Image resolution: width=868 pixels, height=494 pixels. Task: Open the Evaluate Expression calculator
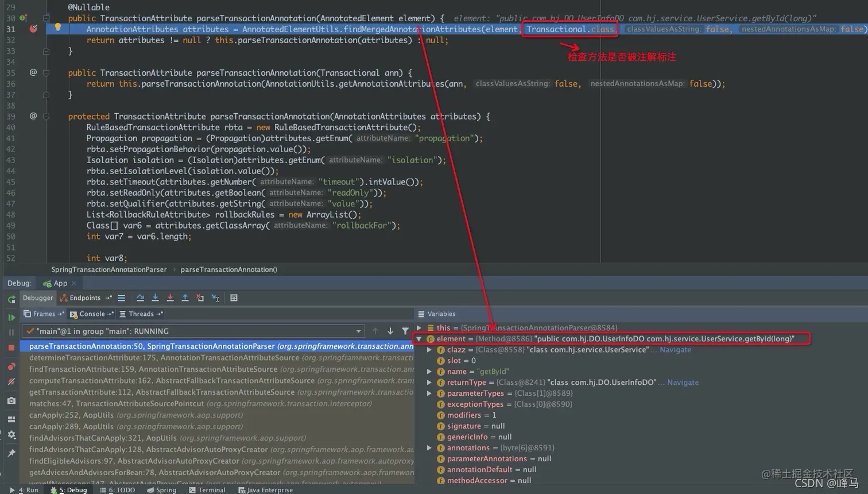(234, 298)
